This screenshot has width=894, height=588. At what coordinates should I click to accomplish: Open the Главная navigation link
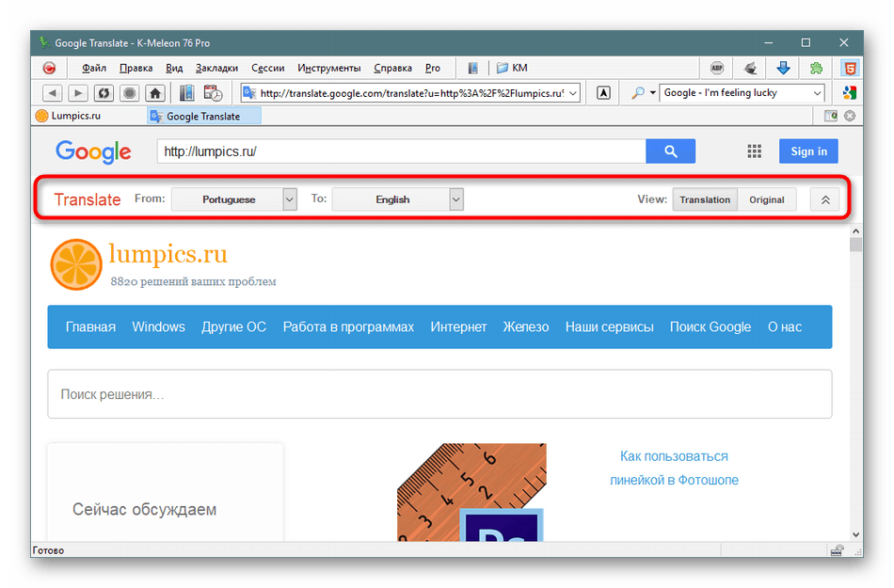90,327
